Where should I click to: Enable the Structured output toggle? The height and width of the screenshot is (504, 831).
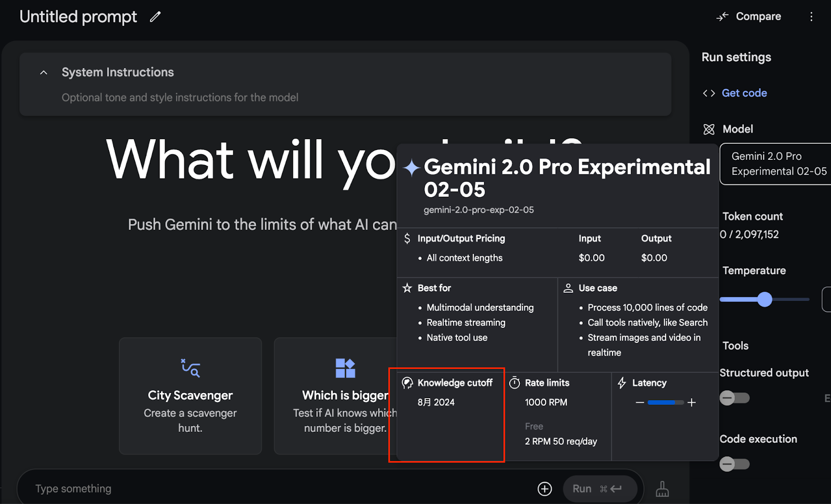tap(734, 398)
